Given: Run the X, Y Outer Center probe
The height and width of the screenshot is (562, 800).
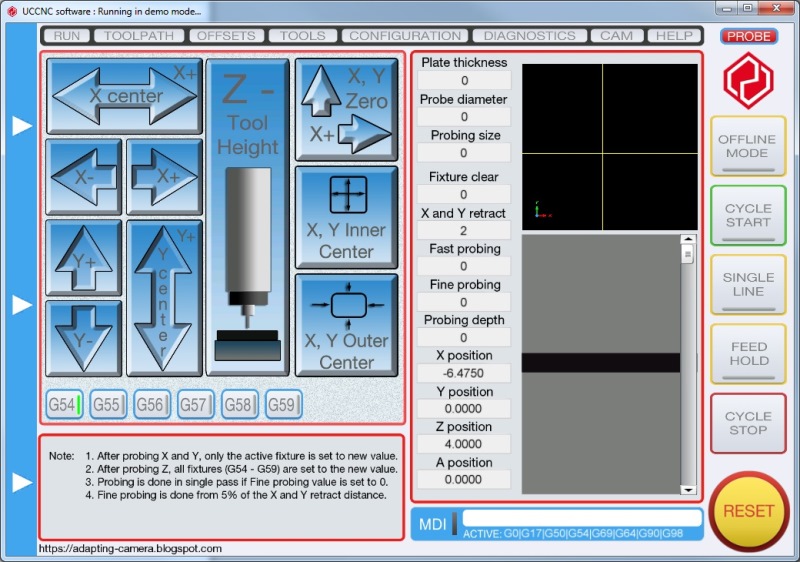Looking at the screenshot, I should (x=346, y=325).
